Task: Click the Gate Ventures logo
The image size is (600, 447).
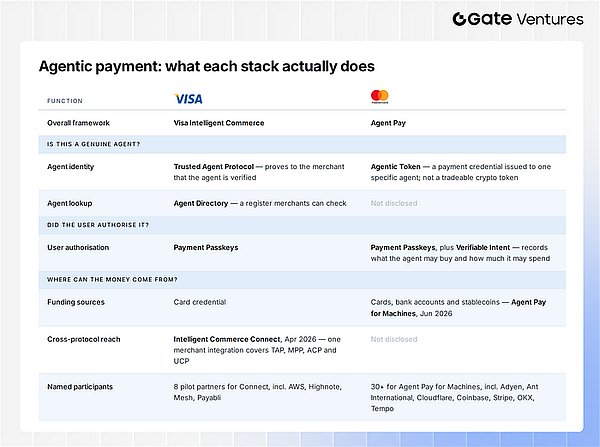Action: (x=518, y=19)
